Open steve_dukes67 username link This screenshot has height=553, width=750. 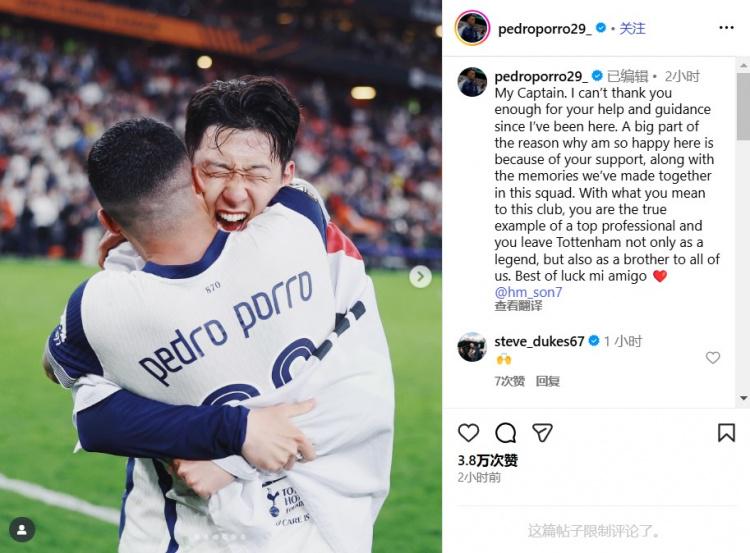click(539, 341)
